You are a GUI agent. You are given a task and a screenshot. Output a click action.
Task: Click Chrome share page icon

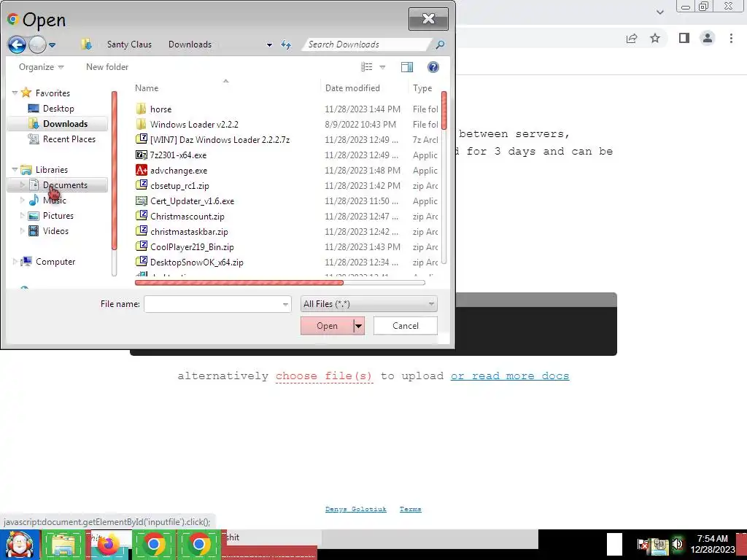[632, 38]
